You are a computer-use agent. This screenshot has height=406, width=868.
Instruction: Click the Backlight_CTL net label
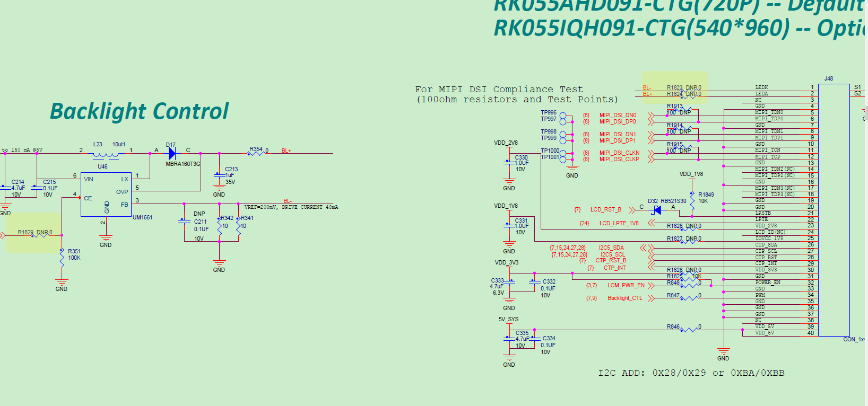tap(624, 298)
